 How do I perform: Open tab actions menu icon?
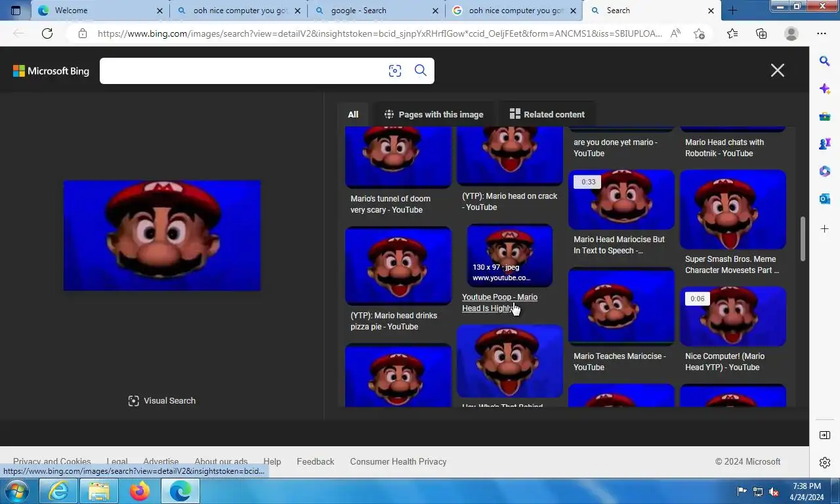point(16,10)
